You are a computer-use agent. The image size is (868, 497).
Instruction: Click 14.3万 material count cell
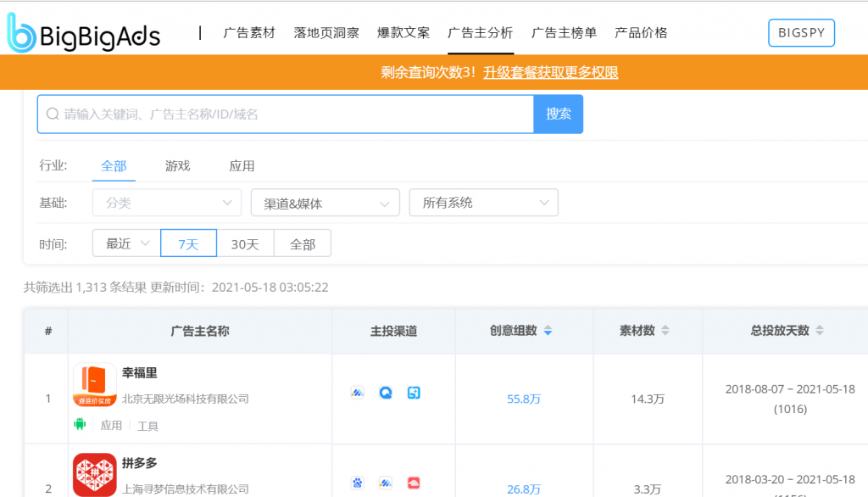(648, 399)
